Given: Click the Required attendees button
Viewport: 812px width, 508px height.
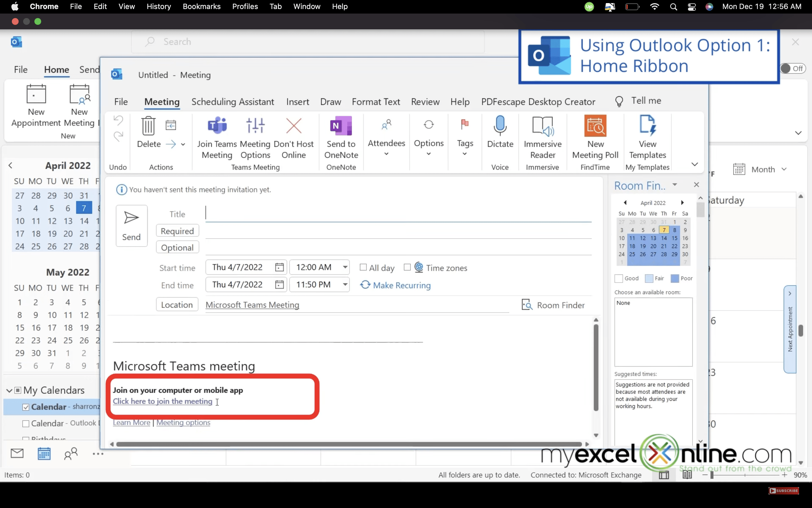Looking at the screenshot, I should click(177, 231).
